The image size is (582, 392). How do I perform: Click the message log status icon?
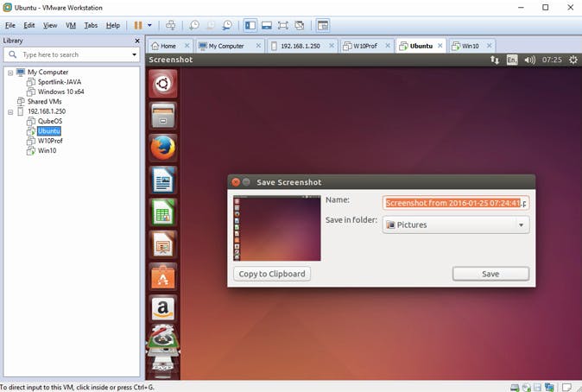point(566,387)
